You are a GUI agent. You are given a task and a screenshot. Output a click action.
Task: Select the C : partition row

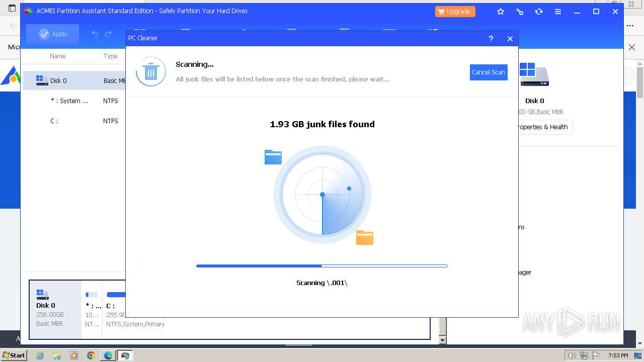click(74, 121)
